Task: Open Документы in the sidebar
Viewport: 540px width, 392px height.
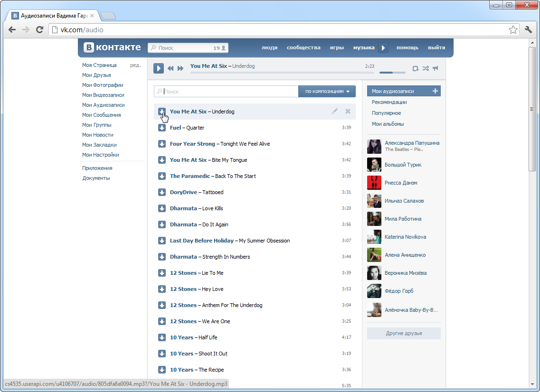Action: coord(96,178)
